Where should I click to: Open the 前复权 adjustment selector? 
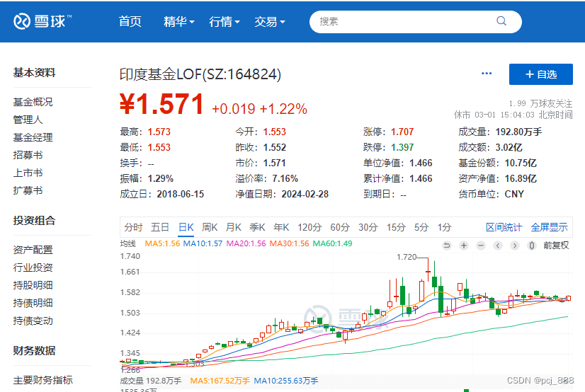(556, 246)
